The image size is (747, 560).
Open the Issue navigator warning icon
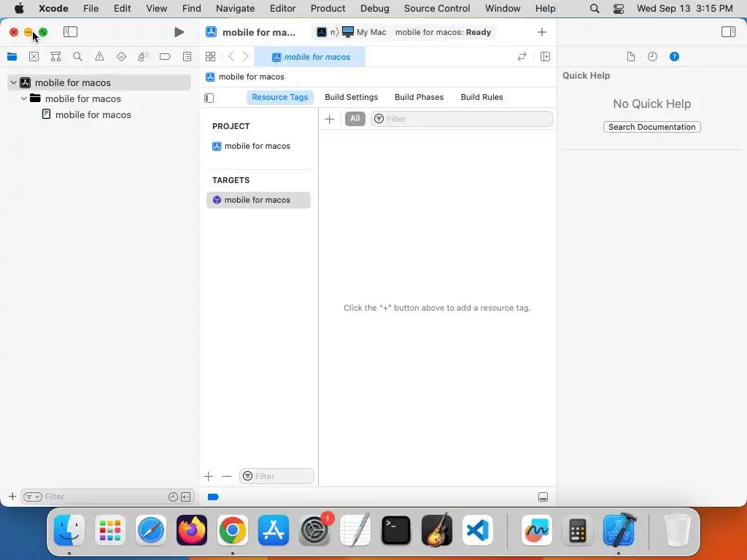click(99, 57)
